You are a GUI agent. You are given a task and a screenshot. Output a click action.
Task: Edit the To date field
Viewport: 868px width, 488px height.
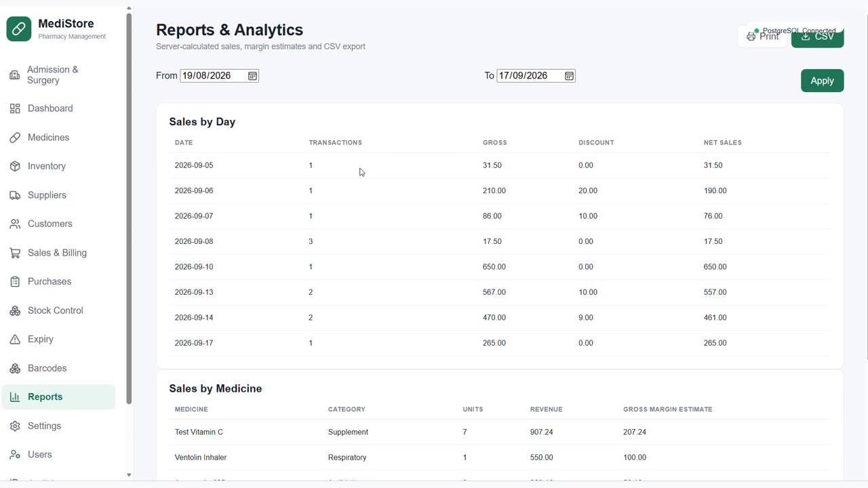click(536, 76)
